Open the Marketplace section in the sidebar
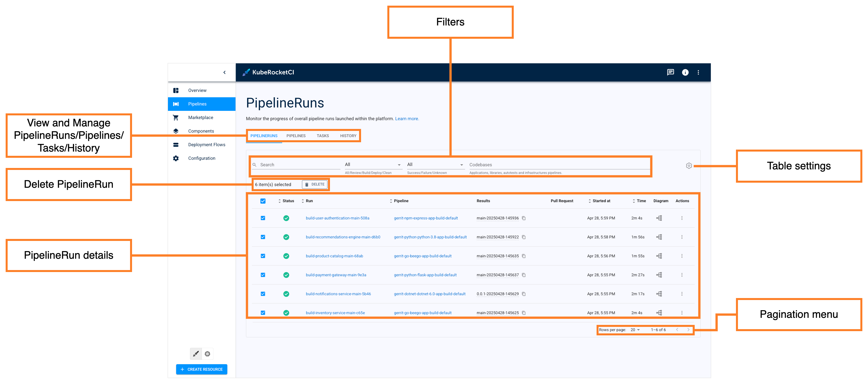 coord(200,117)
